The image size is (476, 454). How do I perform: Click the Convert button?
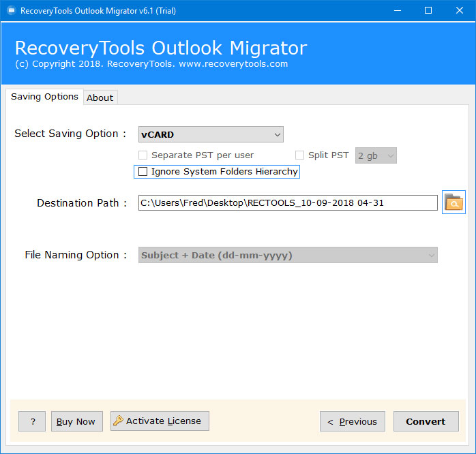point(426,421)
